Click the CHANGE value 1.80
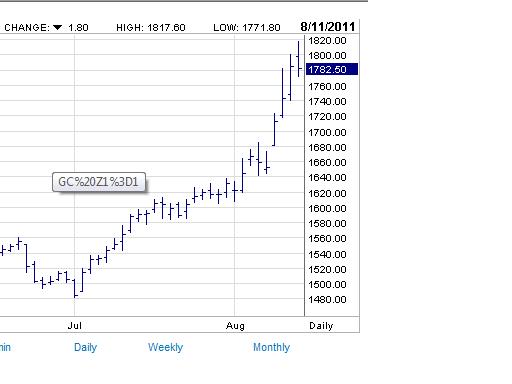 [x=78, y=28]
